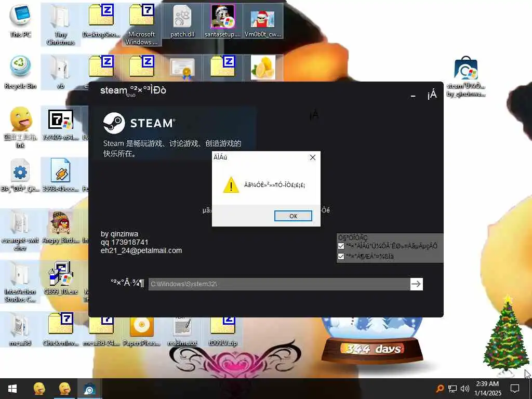Click the orange search tray icon
This screenshot has width=532, height=399.
pos(440,389)
